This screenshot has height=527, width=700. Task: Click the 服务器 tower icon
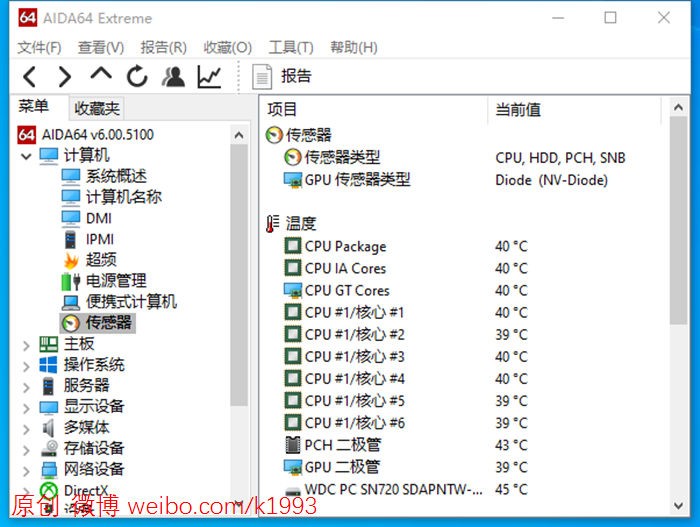[49, 386]
